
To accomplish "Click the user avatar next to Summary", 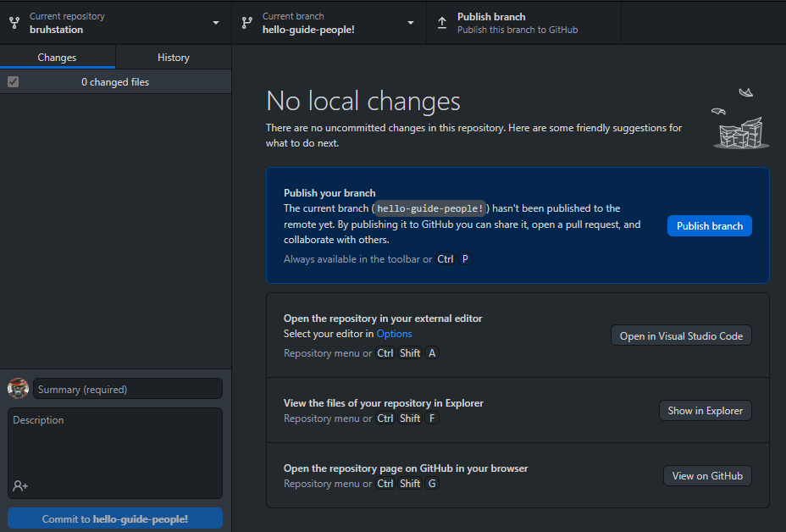I will click(x=18, y=389).
